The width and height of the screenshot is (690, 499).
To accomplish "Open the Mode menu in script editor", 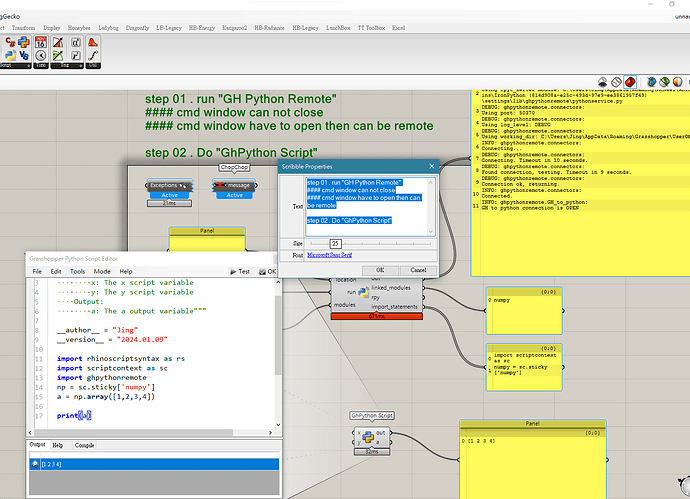I will pos(103,271).
